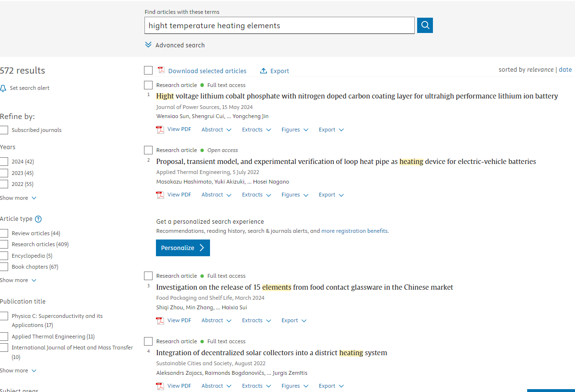The height and width of the screenshot is (392, 575).
Task: Enable the Subscribed journals filter
Action: (4, 130)
